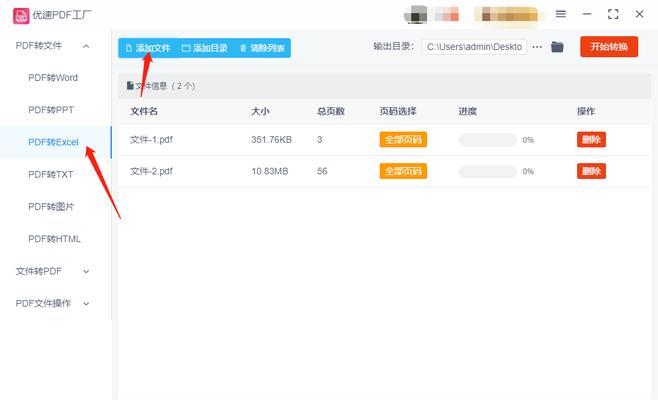
Task: Click the size value 10.83MB
Action: click(x=269, y=171)
